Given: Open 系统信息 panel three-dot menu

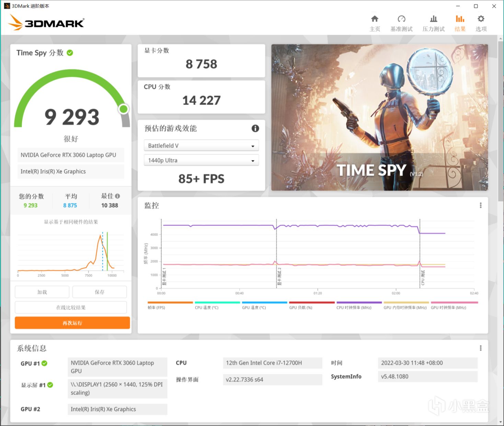Looking at the screenshot, I should [481, 348].
